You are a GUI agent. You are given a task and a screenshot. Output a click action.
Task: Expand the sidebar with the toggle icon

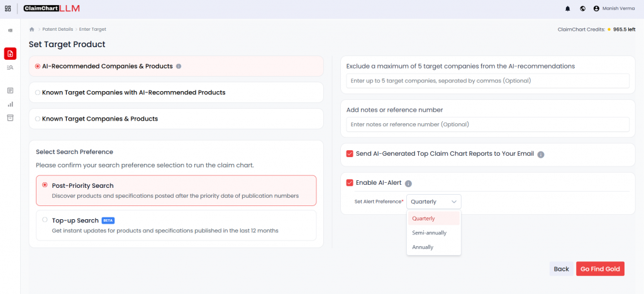(10, 30)
